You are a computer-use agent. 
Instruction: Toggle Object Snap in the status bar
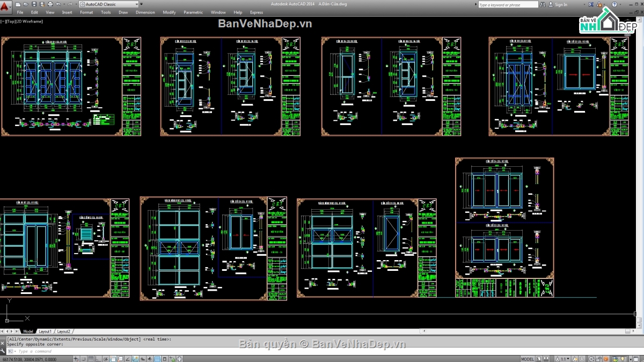pos(112,358)
